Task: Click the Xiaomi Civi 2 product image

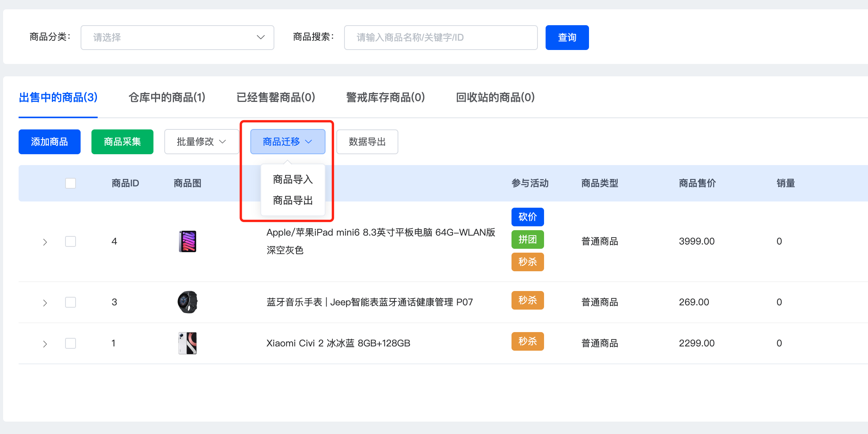Action: 188,343
